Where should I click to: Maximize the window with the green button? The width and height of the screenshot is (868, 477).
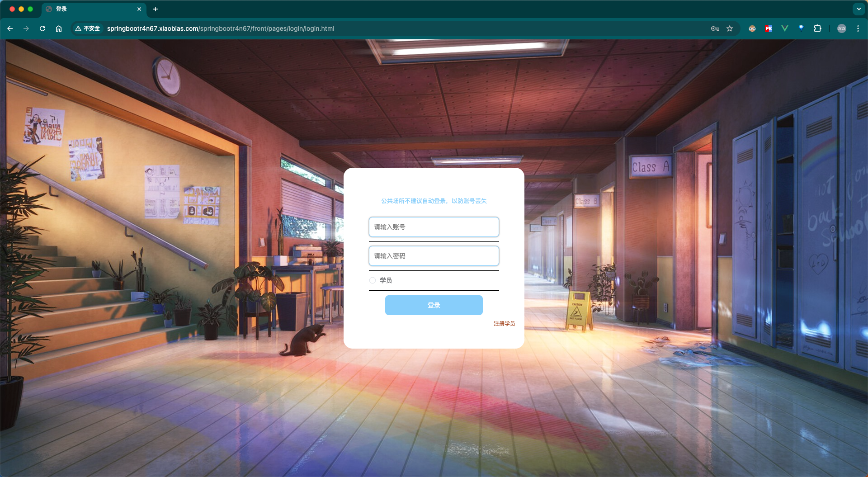[x=30, y=9]
